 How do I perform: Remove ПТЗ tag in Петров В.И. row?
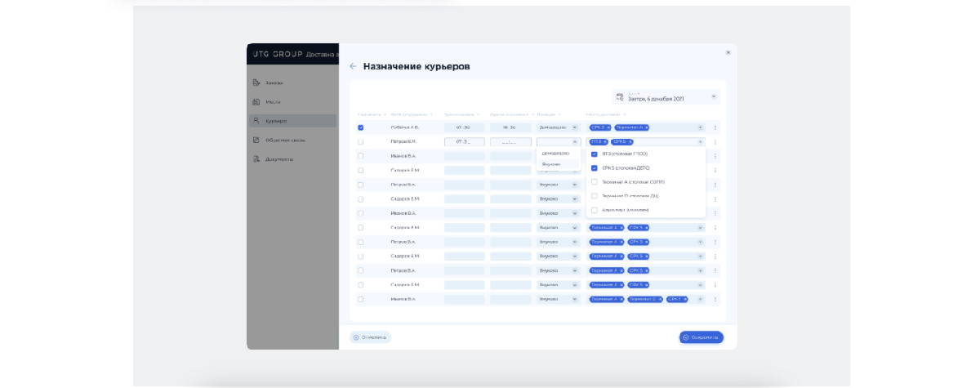pos(605,142)
